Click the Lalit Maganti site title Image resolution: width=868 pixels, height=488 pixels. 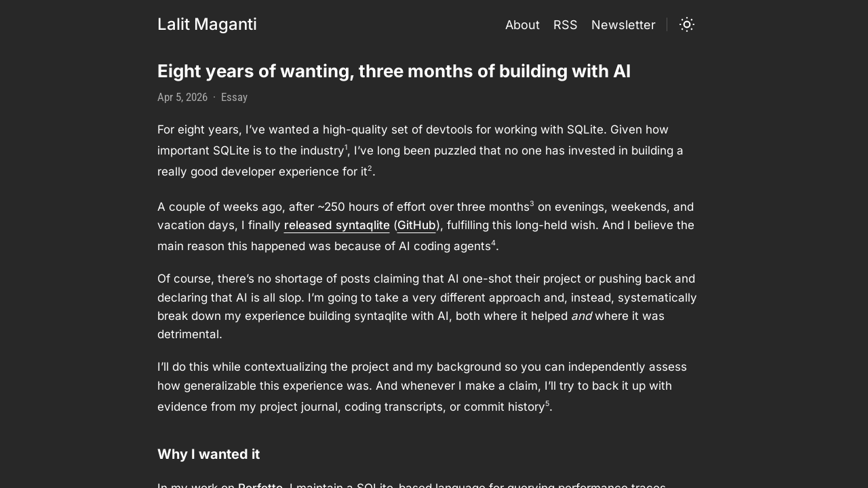207,24
